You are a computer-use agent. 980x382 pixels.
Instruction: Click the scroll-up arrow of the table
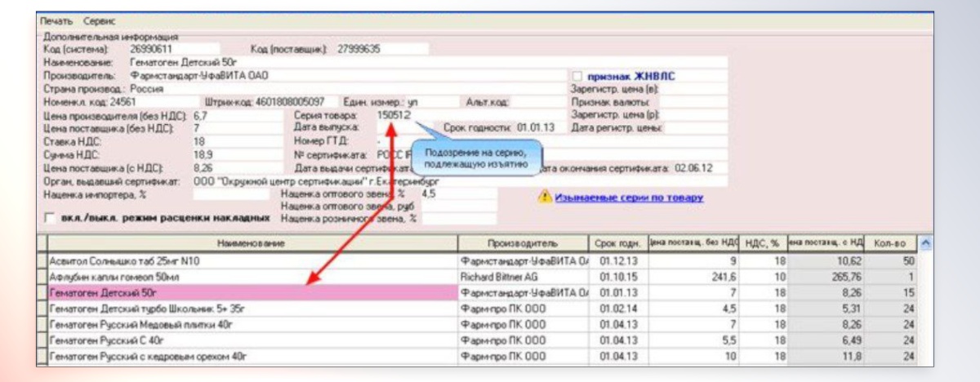coord(925,242)
